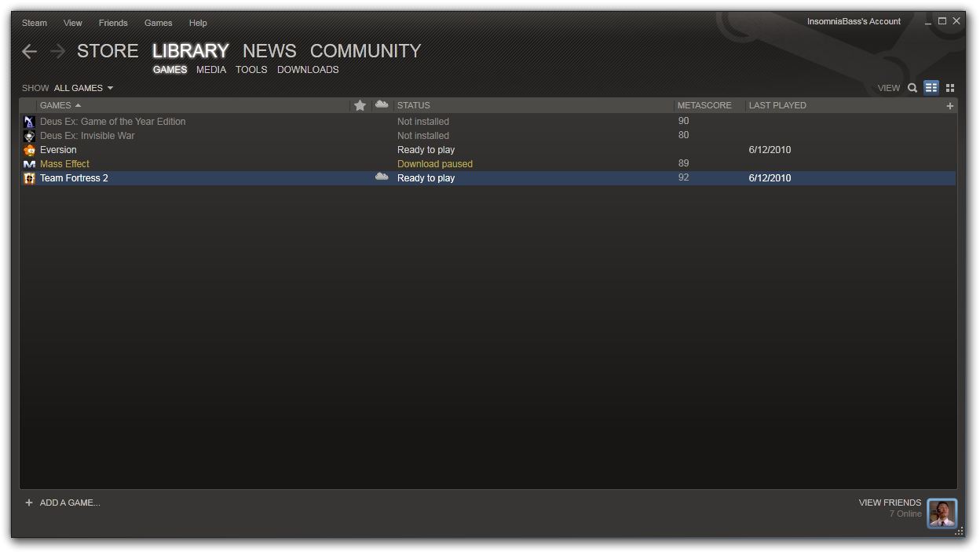
Task: Minimize the Steam window
Action: 928,21
